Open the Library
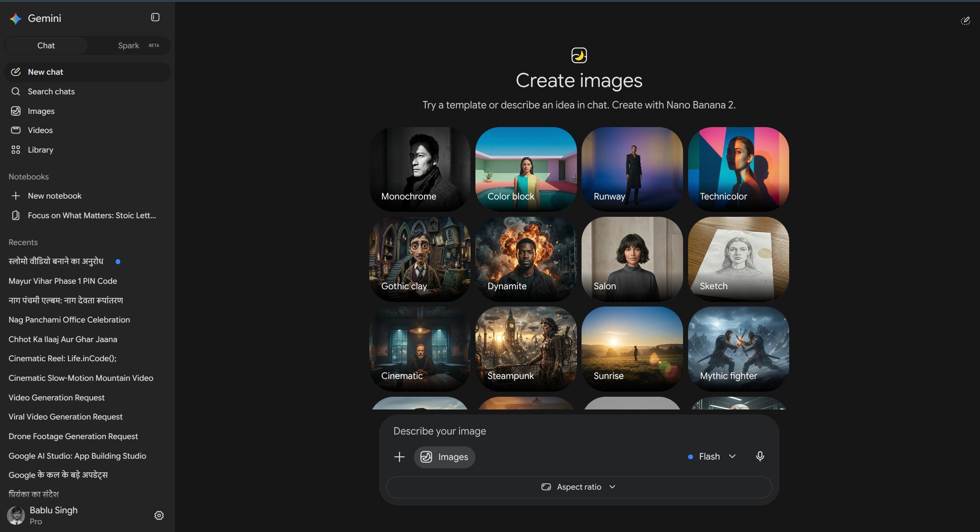The image size is (980, 532). coord(87,150)
